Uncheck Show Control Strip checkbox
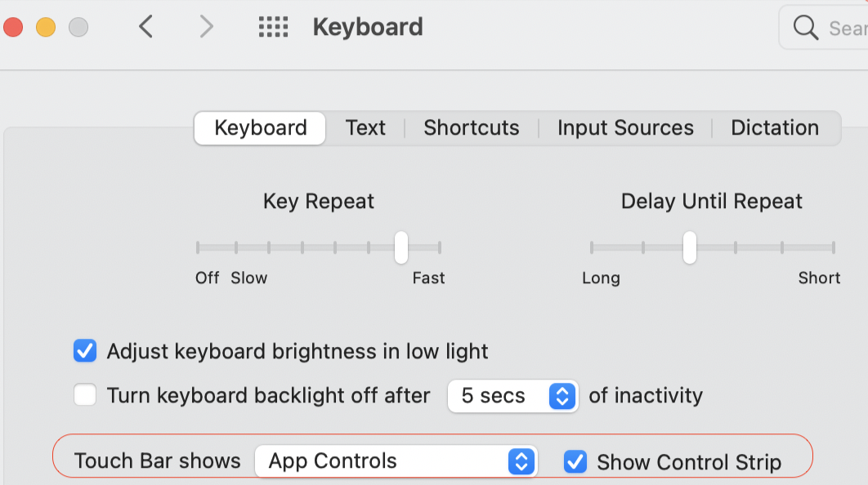Image resolution: width=868 pixels, height=485 pixels. pyautogui.click(x=575, y=462)
